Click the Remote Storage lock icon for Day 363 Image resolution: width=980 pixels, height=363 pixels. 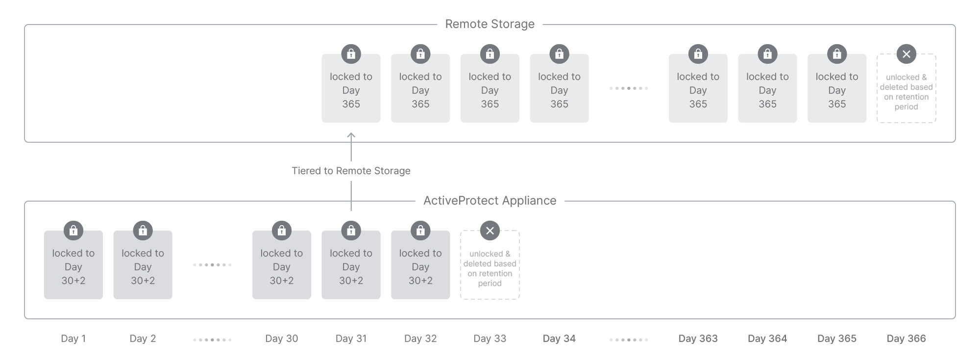[x=698, y=54]
